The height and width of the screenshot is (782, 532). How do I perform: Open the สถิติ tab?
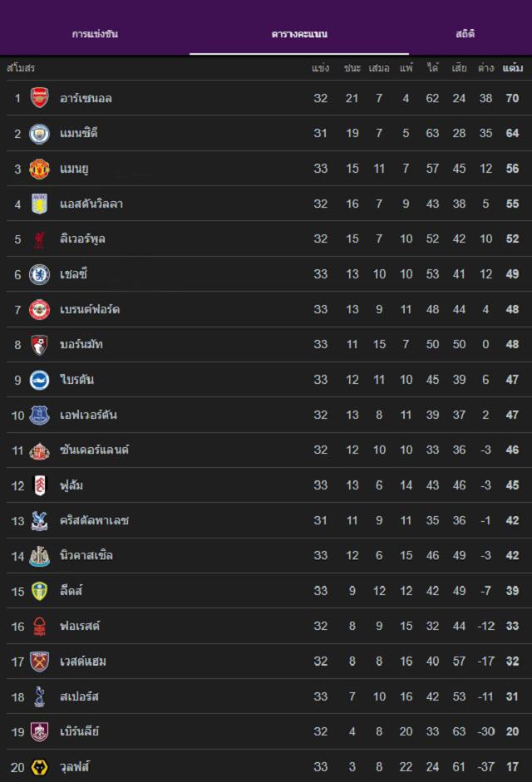click(x=465, y=34)
